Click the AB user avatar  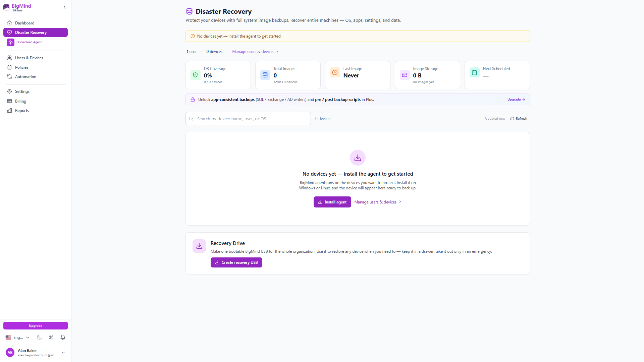pyautogui.click(x=10, y=353)
